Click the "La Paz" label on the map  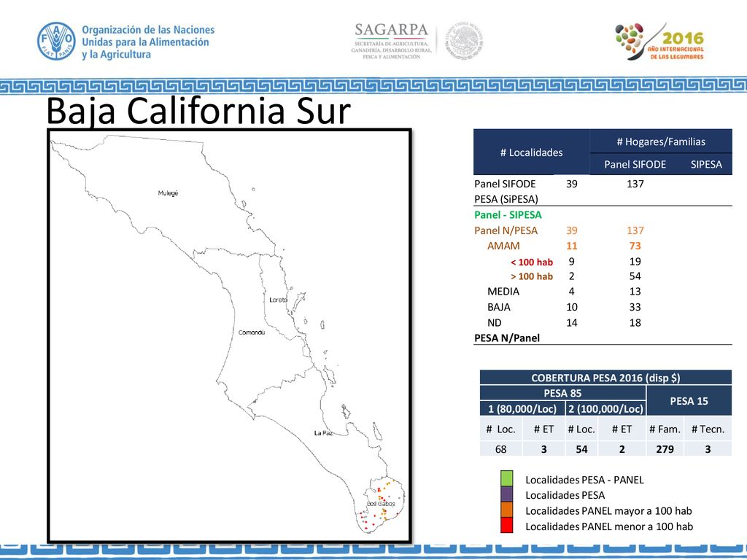tap(323, 433)
